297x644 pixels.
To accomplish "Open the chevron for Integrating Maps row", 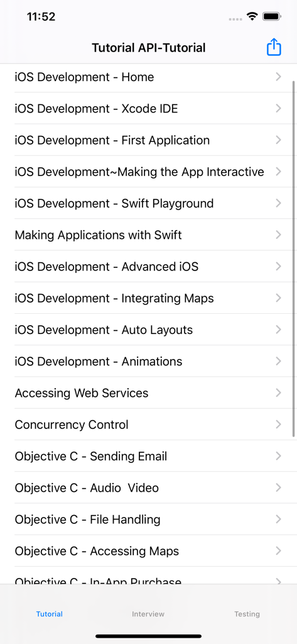I will click(x=279, y=298).
